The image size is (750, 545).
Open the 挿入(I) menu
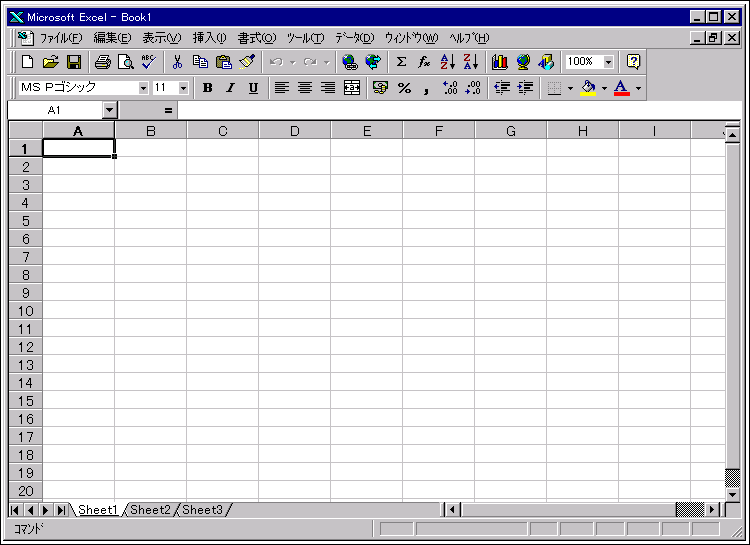click(x=210, y=38)
